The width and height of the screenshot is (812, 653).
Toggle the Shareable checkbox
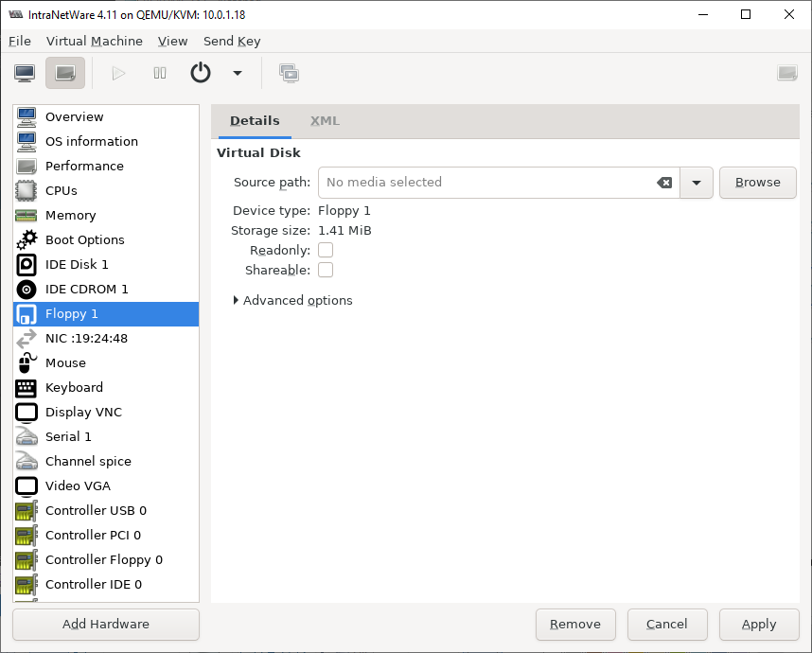point(326,270)
